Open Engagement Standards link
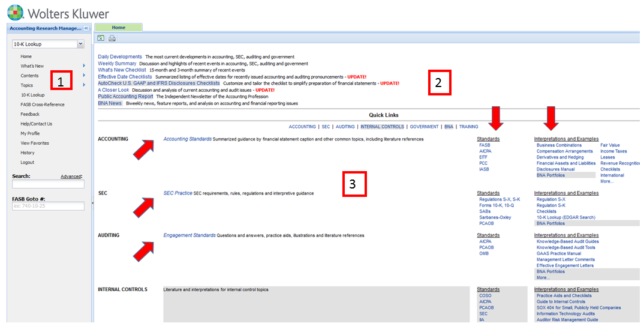Screen dimensions: 644x329 189,235
